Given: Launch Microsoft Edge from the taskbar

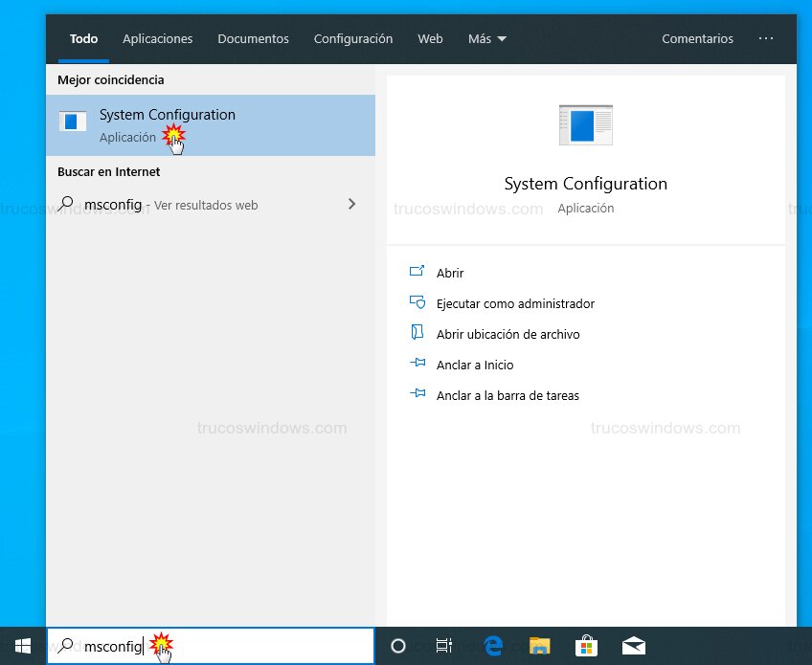Looking at the screenshot, I should pos(492,646).
